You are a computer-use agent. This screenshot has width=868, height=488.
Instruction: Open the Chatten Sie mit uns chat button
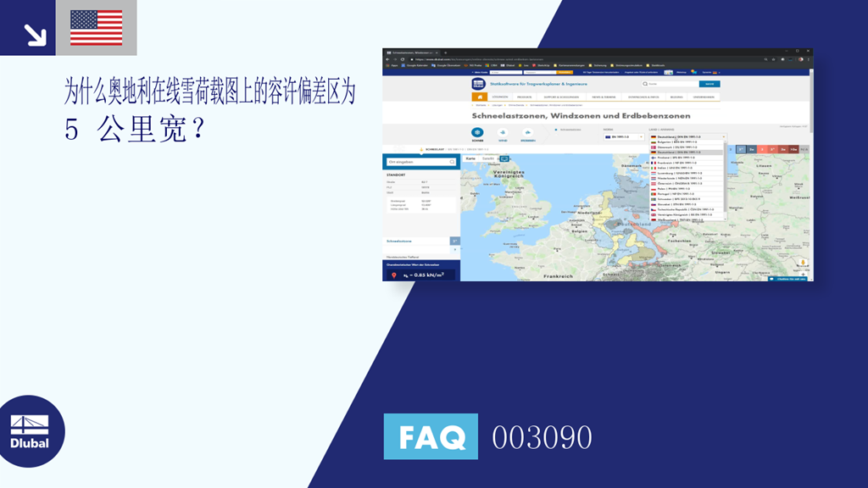pos(790,279)
